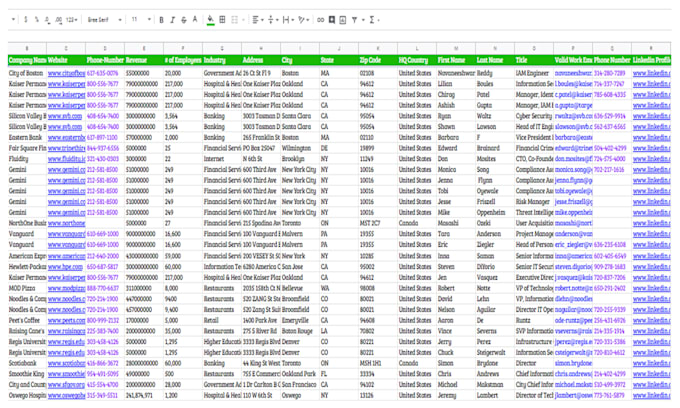Open the zoom dropdown arrow
Screen dimensions: 680x408
click(x=13, y=20)
